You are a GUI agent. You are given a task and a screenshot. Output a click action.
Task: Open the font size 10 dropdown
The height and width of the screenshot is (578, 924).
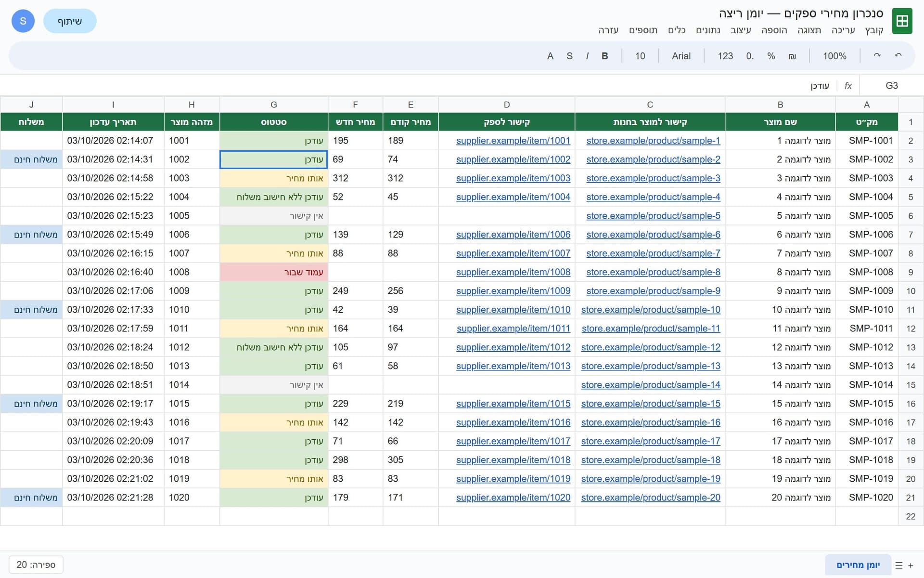[640, 56]
